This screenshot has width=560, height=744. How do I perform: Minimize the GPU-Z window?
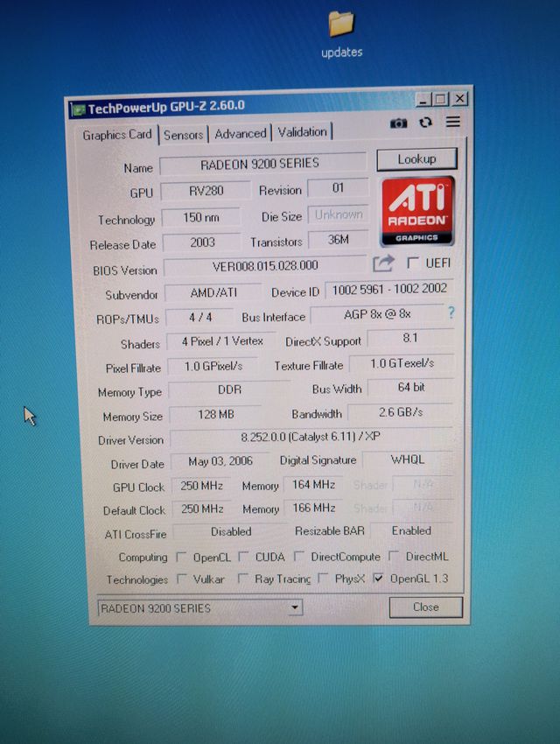point(423,100)
